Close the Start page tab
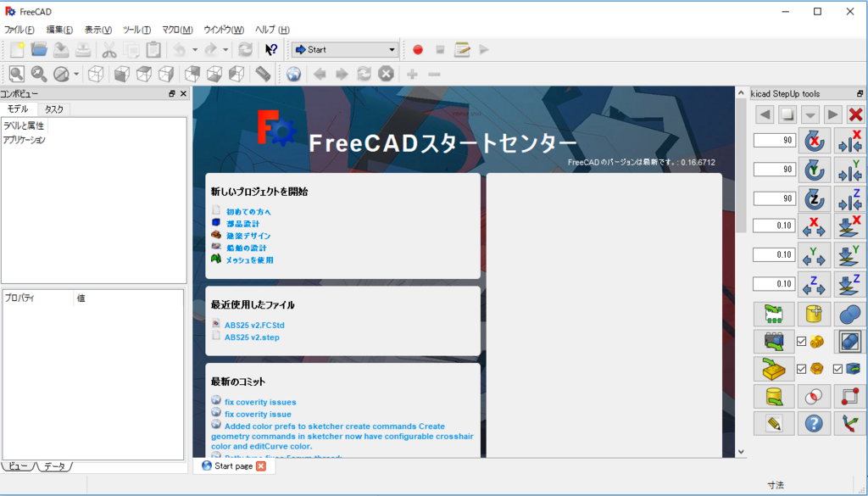 [261, 466]
